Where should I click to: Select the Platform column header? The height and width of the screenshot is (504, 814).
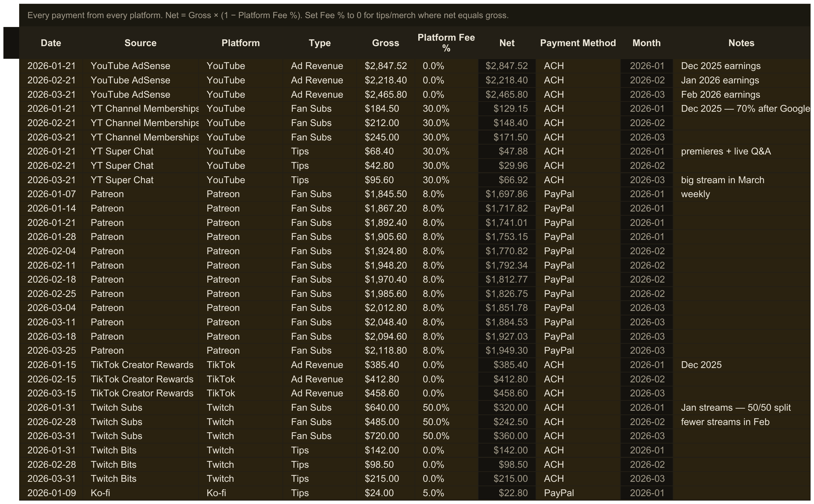point(241,43)
